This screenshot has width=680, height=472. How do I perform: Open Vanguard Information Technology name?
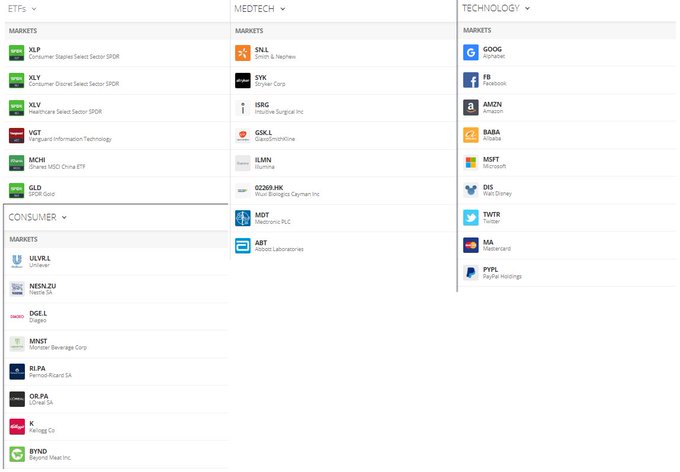(70, 139)
